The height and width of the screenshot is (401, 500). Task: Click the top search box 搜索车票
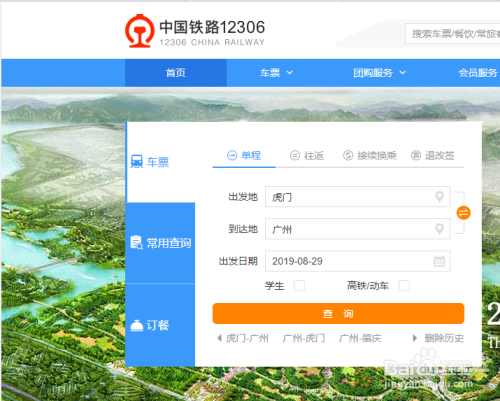pyautogui.click(x=452, y=33)
